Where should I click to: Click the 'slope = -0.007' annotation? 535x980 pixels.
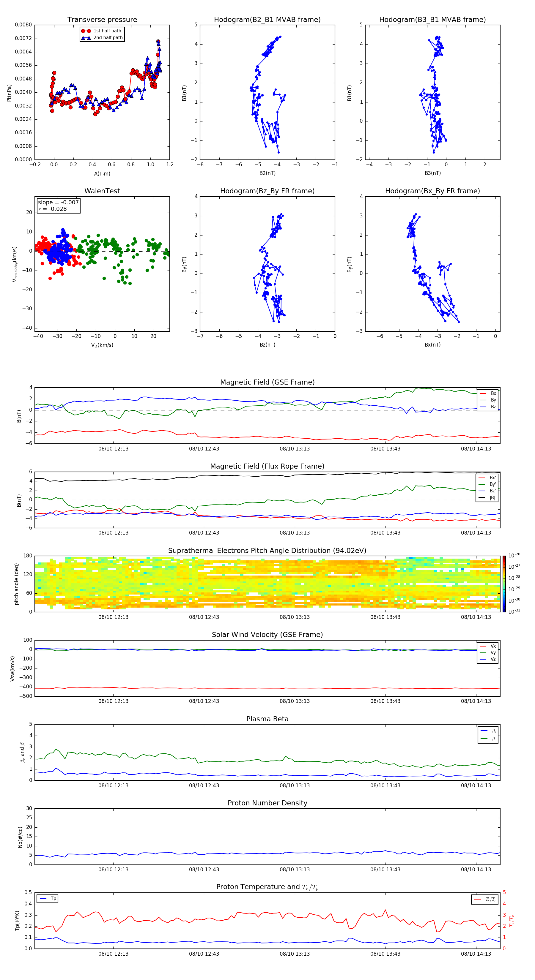58,203
